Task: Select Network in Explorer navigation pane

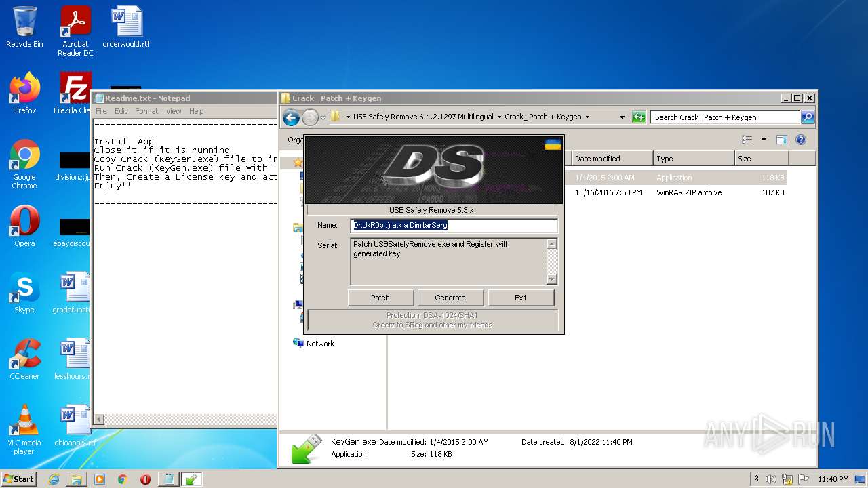Action: tap(320, 344)
